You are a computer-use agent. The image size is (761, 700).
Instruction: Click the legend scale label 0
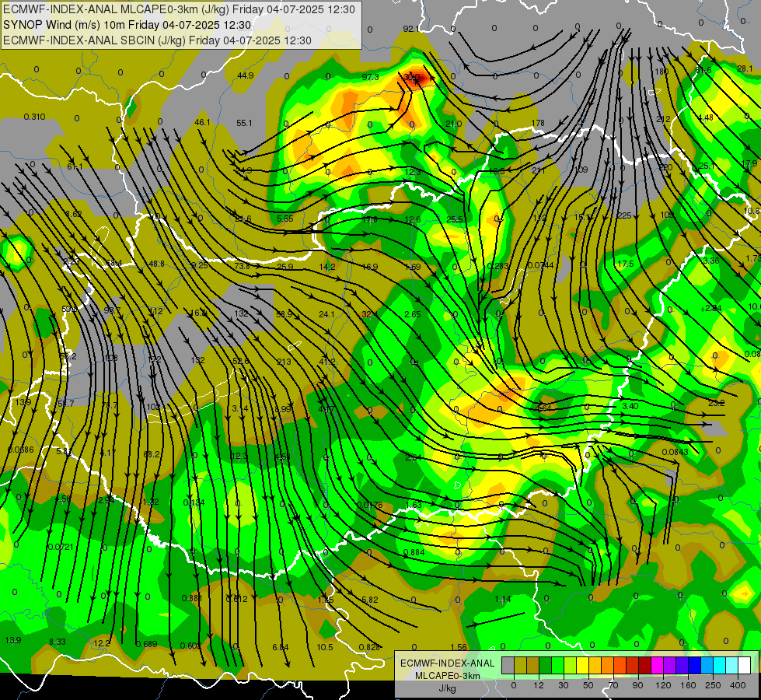(514, 685)
